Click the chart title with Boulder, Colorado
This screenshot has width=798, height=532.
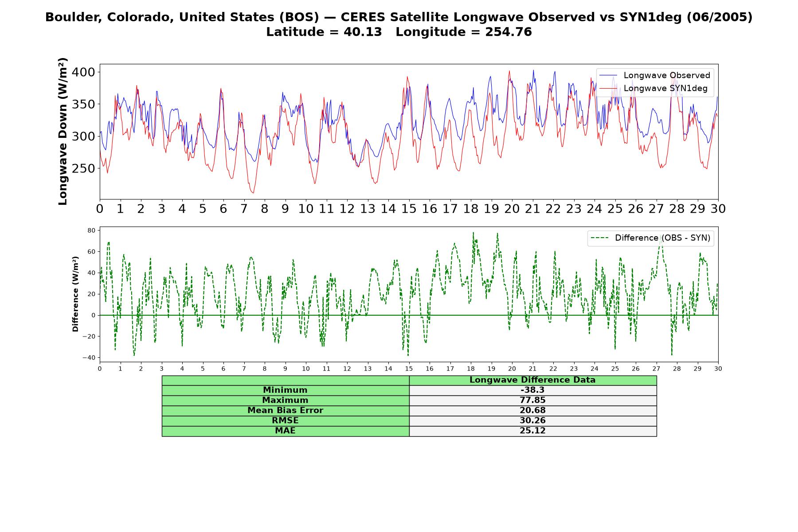point(399,17)
